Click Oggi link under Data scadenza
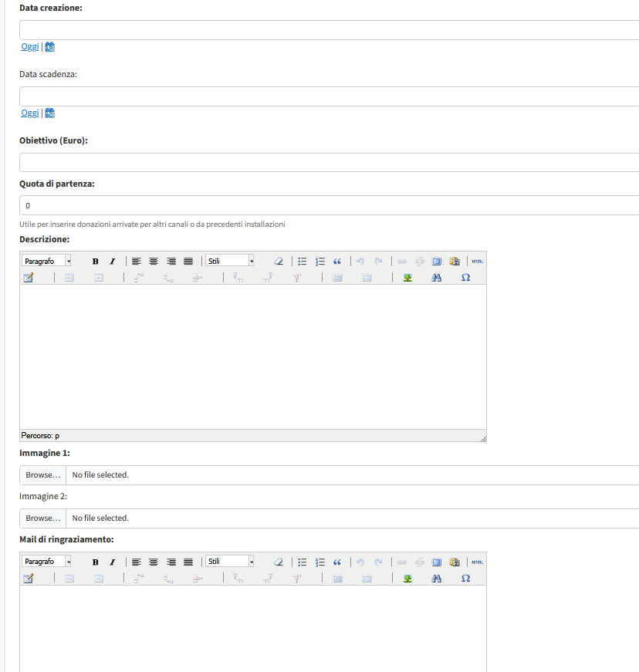This screenshot has width=639, height=672. click(x=30, y=113)
